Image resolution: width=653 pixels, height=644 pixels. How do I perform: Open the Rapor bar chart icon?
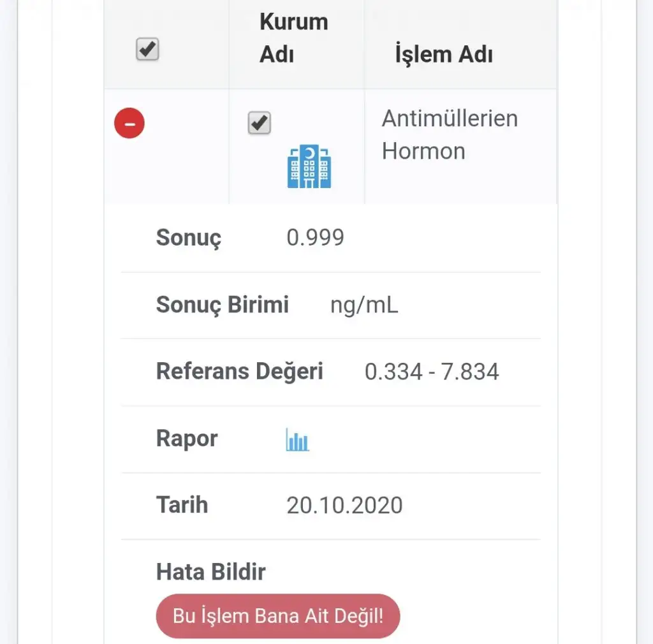pyautogui.click(x=297, y=440)
